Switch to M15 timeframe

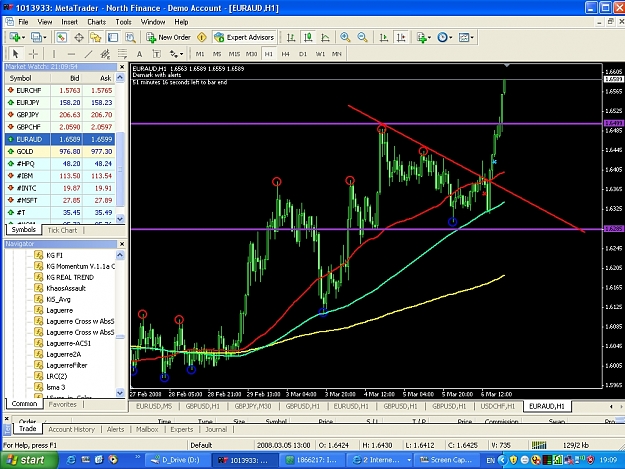[x=234, y=54]
